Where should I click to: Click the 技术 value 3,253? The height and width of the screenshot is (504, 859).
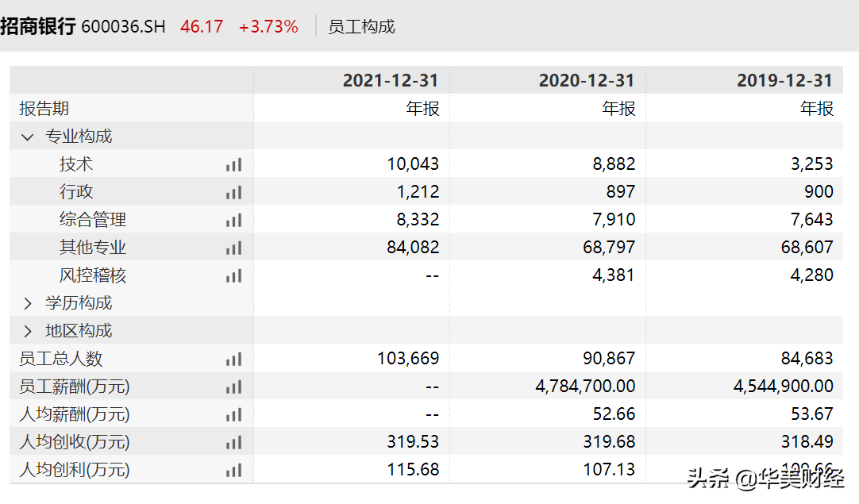(x=812, y=164)
